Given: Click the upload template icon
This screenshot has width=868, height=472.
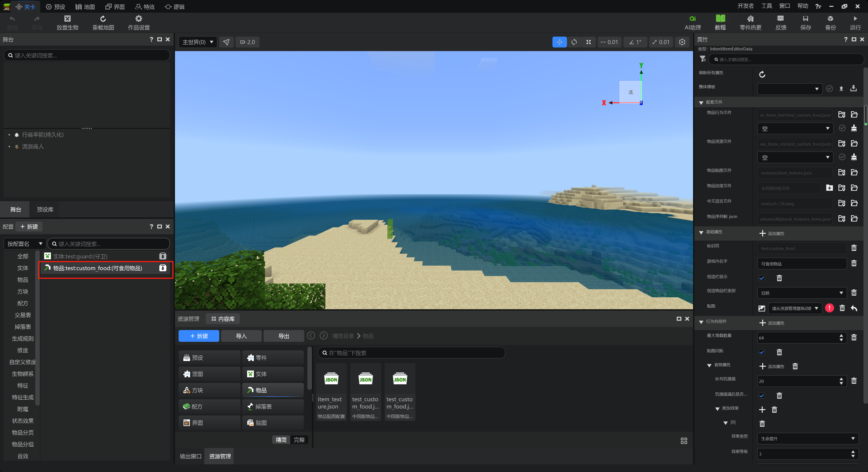Looking at the screenshot, I should (x=841, y=89).
